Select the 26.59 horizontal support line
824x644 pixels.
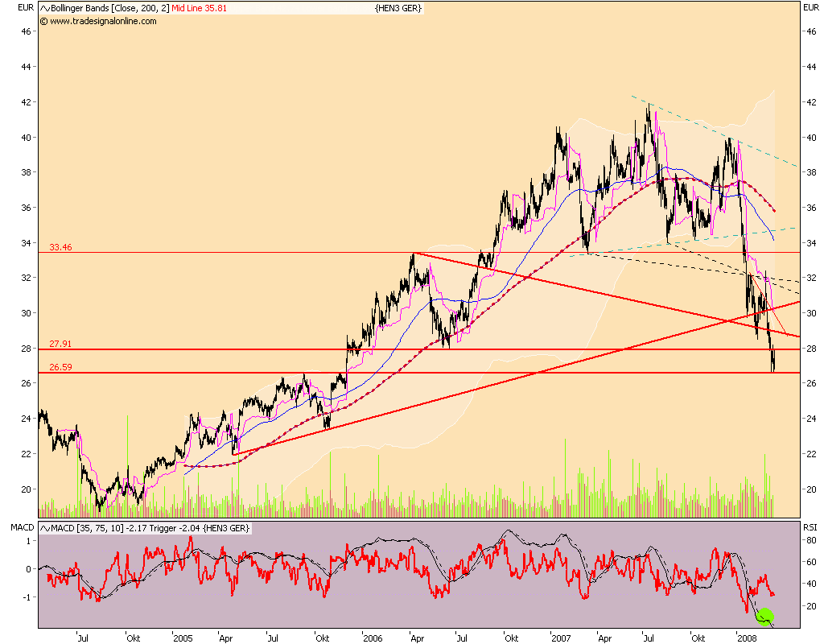click(322, 373)
